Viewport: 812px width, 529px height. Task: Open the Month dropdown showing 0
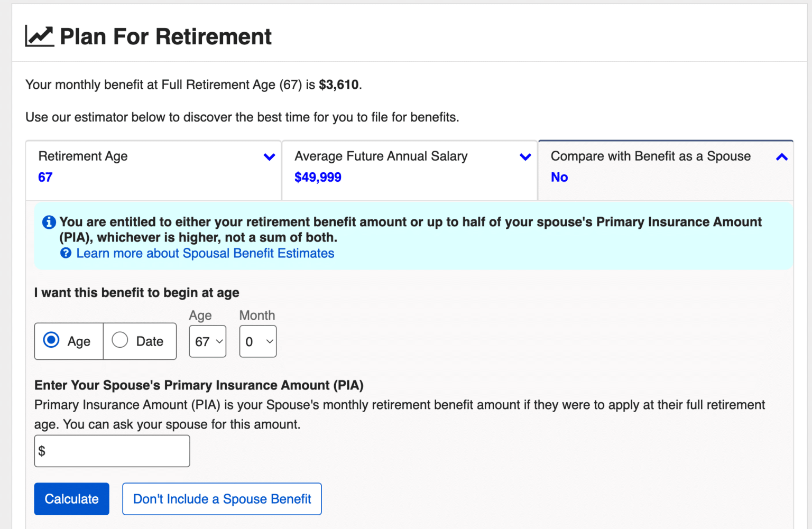(258, 341)
